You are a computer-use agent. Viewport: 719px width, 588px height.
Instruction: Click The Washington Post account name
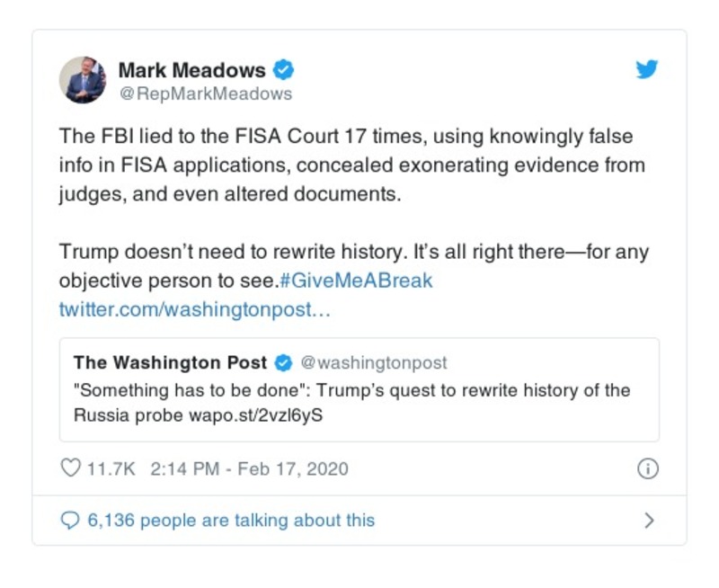(x=170, y=363)
